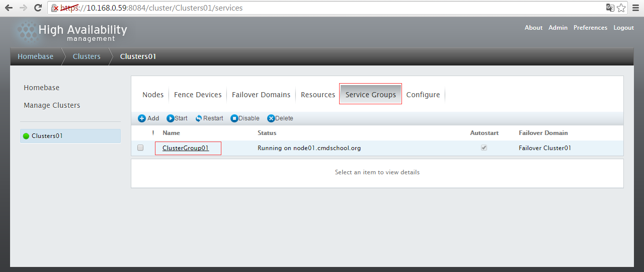Click the green status dot beside Clusters01
This screenshot has width=644, height=272.
click(x=26, y=136)
